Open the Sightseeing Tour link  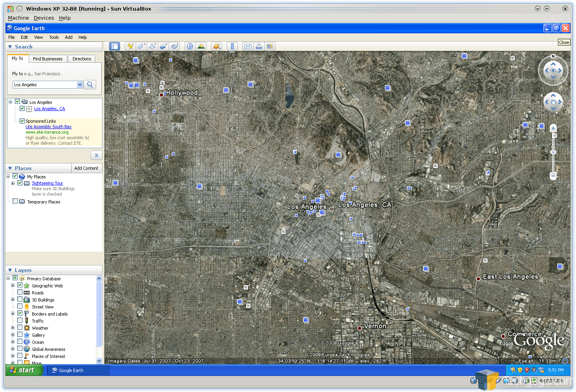47,183
